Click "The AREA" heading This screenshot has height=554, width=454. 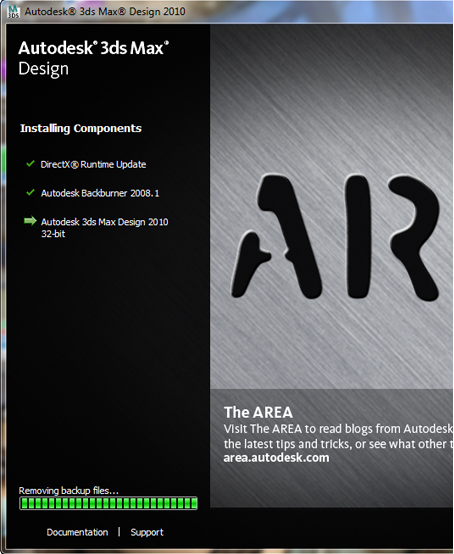[258, 412]
